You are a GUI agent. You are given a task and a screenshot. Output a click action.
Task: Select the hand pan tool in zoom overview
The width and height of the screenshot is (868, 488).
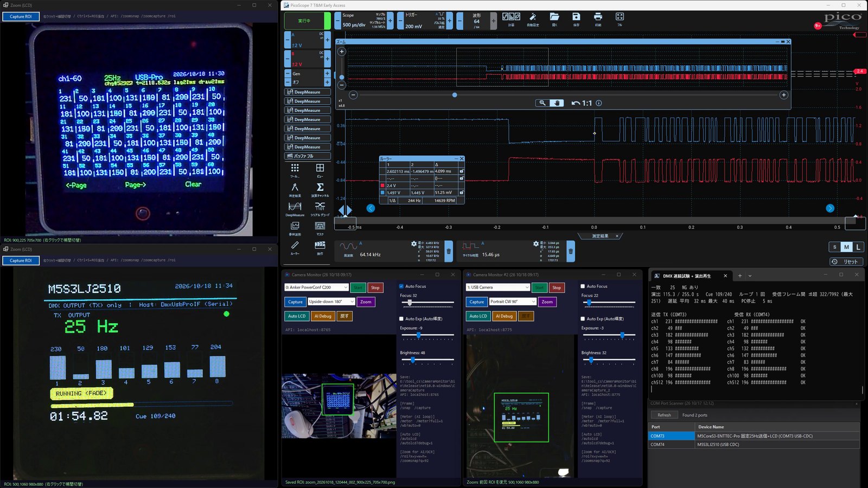click(557, 102)
